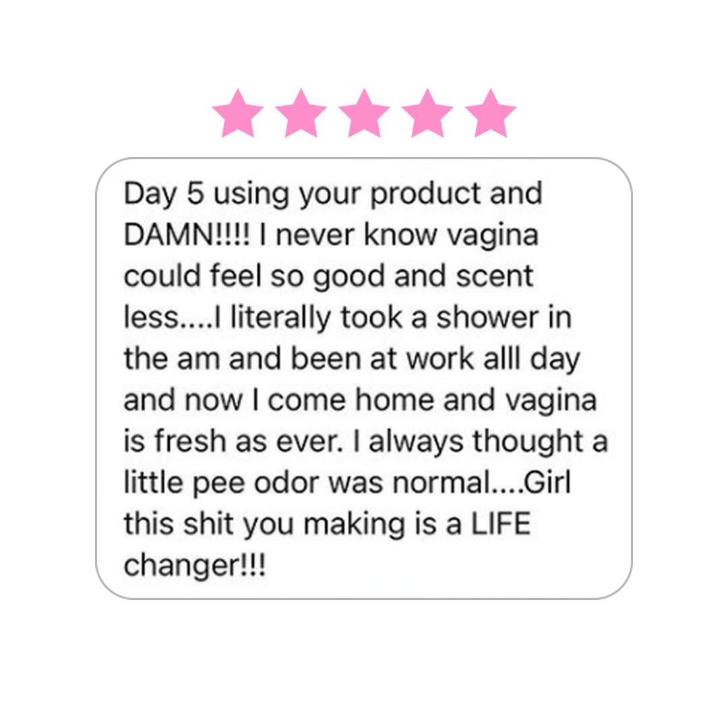Viewport: 728px width, 728px height.
Task: Click the word 'fresh' in review
Action: pos(190,441)
